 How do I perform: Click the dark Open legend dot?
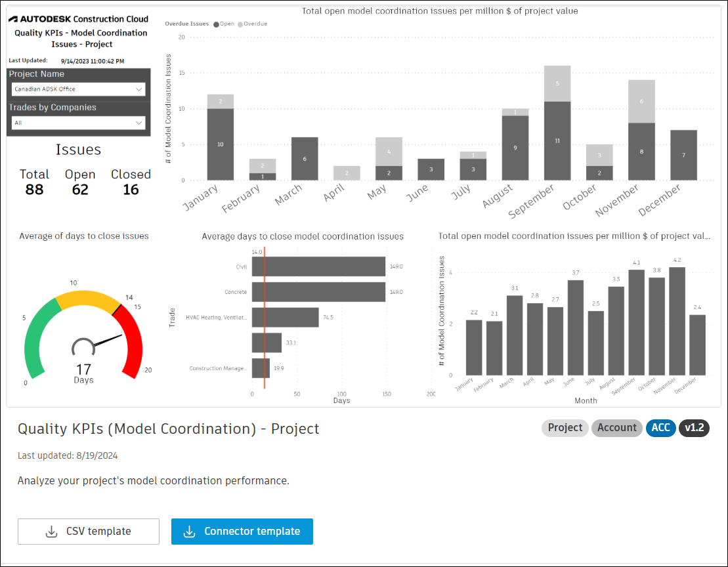click(x=216, y=24)
